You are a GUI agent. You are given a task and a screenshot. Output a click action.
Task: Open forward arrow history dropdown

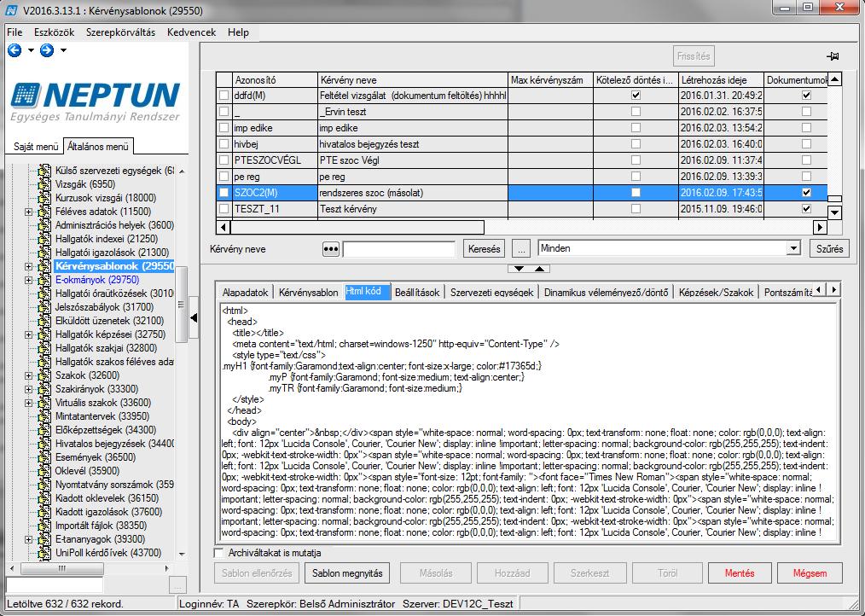[63, 50]
